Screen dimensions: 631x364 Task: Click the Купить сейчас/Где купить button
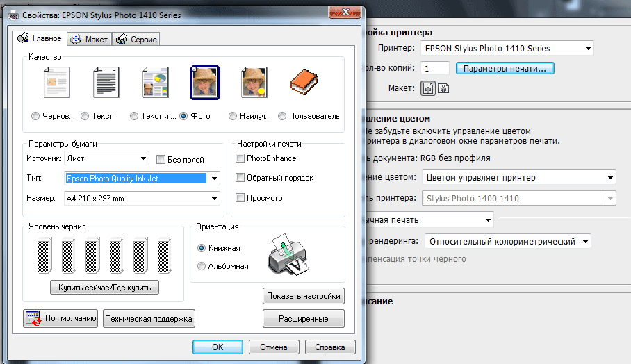click(x=105, y=287)
